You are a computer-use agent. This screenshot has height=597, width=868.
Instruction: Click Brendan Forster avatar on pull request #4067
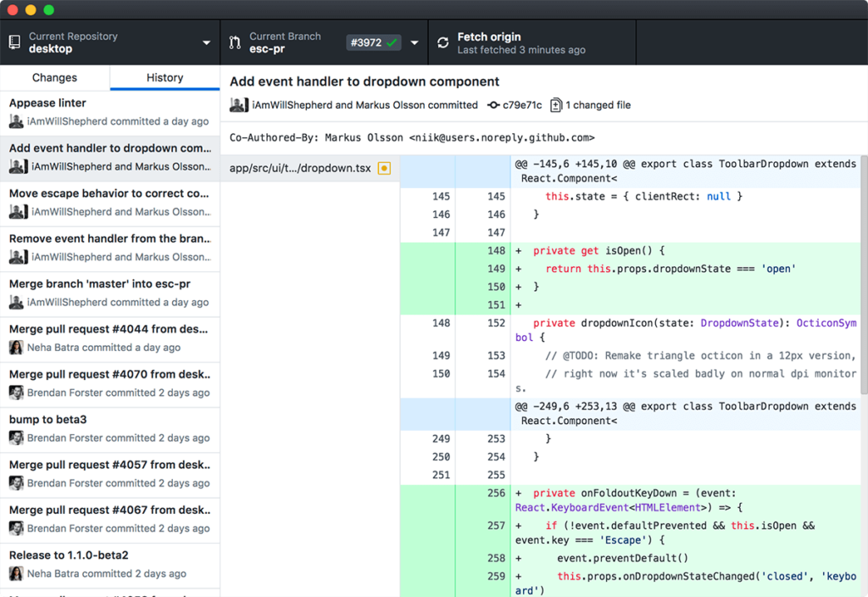(x=16, y=528)
